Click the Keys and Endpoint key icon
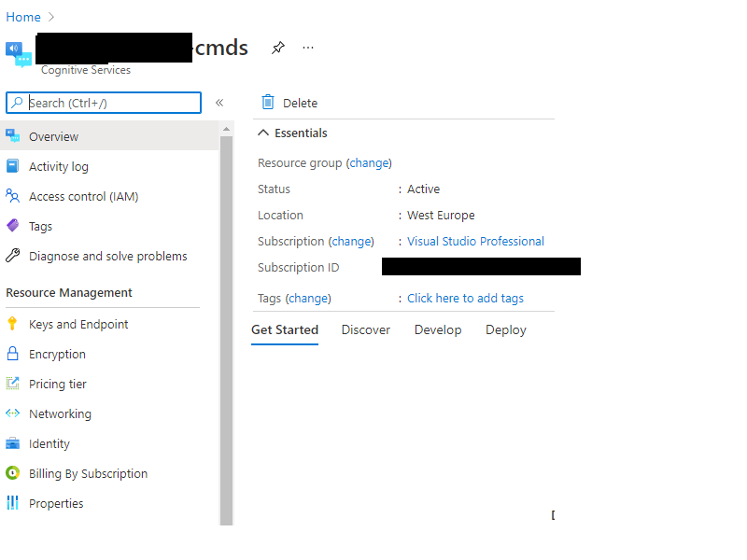This screenshot has height=560, width=747. [13, 323]
